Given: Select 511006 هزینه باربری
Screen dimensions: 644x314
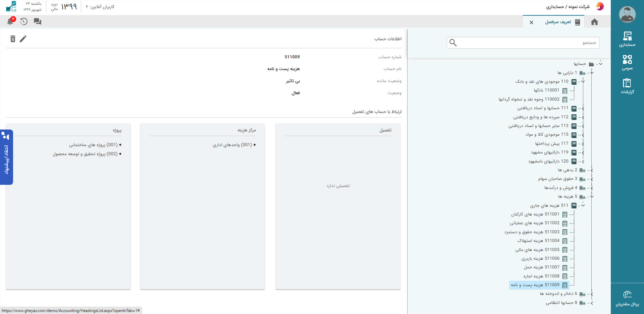Looking at the screenshot, I should pyautogui.click(x=540, y=258).
